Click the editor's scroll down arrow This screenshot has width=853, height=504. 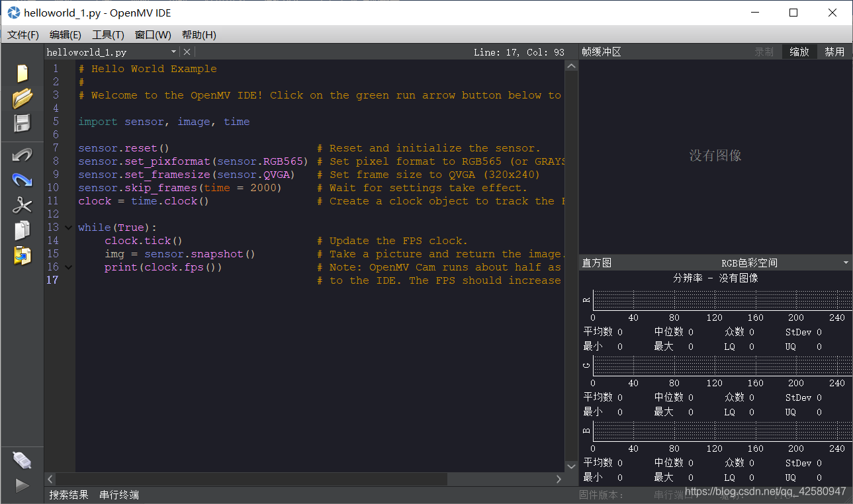click(571, 466)
